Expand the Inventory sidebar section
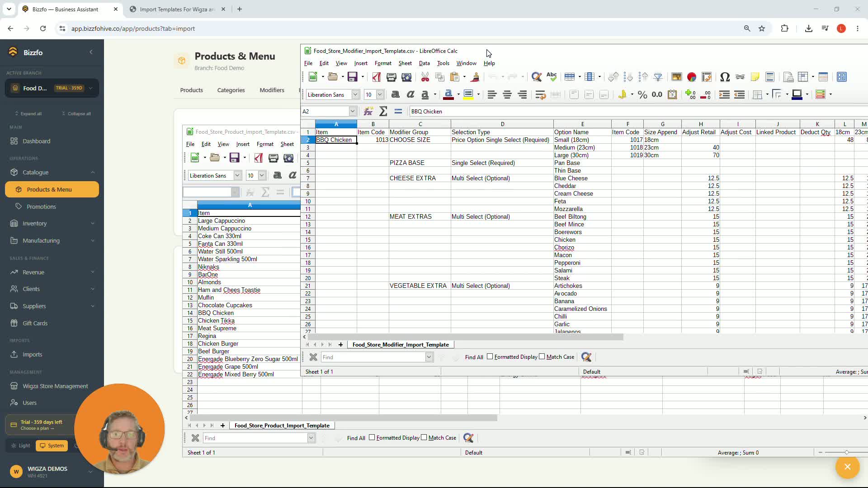868x488 pixels. click(52, 223)
